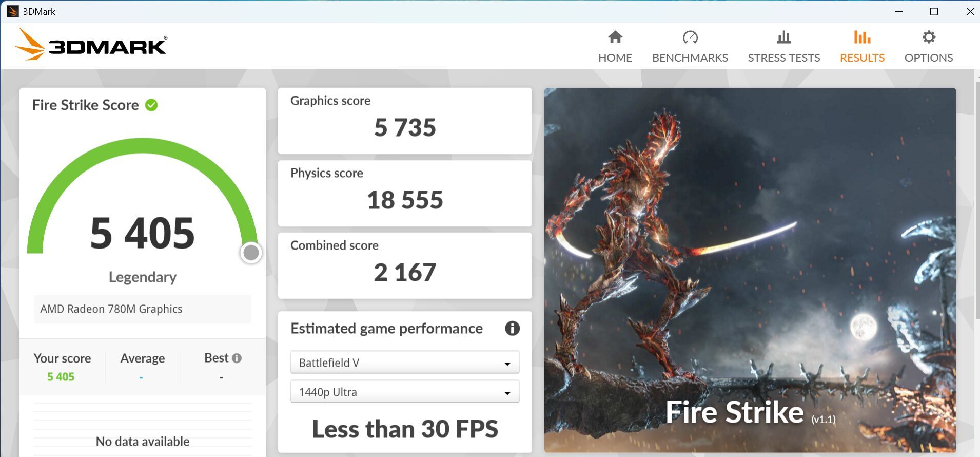
Task: Click the No data available text
Action: coord(143,442)
